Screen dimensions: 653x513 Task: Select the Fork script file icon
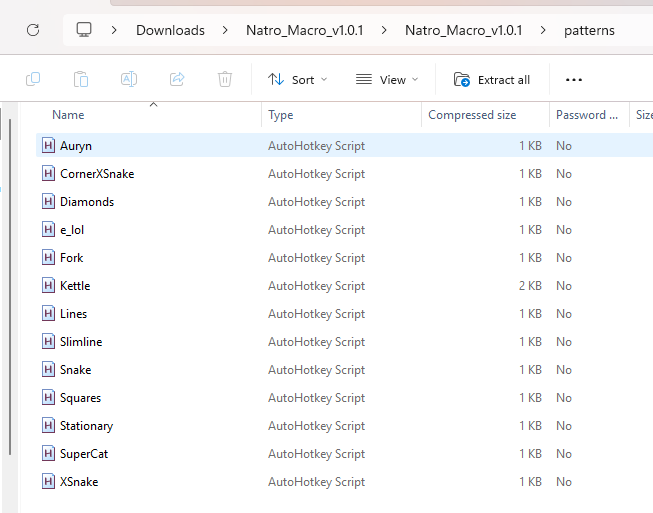48,257
